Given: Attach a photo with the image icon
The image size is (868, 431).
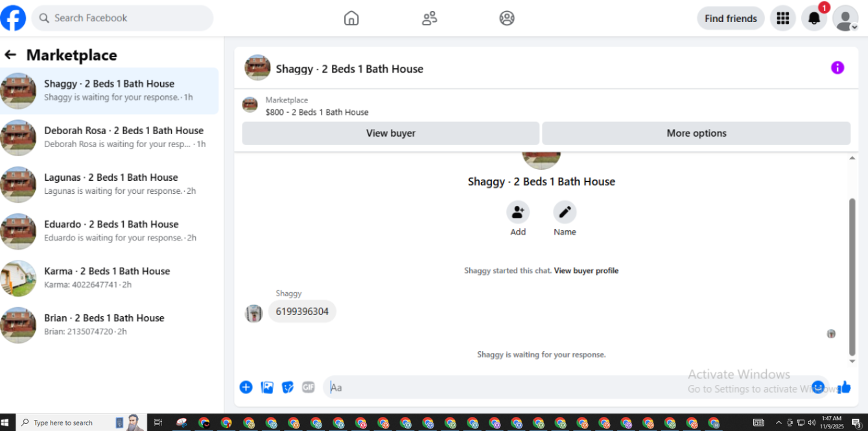Looking at the screenshot, I should coord(267,387).
